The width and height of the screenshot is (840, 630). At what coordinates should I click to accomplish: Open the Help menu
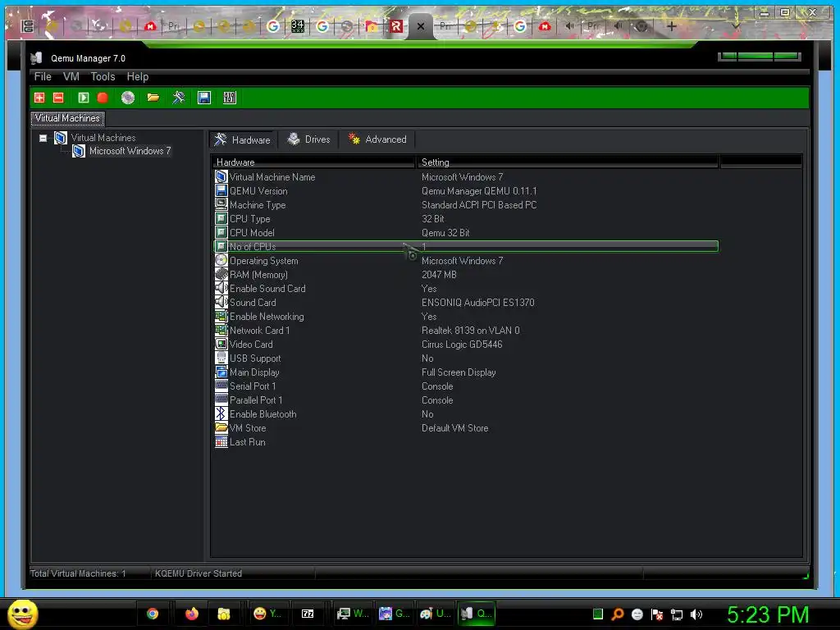(x=138, y=76)
